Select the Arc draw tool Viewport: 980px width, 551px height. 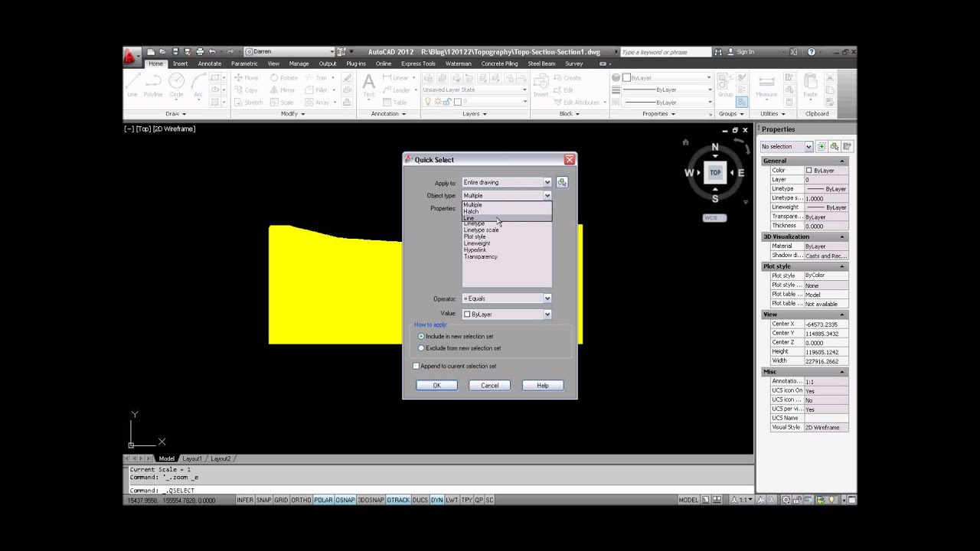tap(199, 85)
